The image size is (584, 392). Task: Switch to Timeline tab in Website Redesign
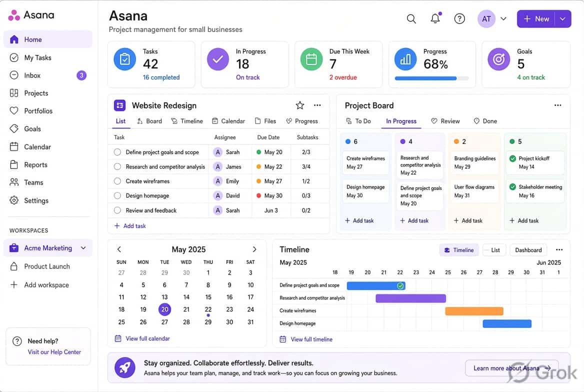coord(187,121)
